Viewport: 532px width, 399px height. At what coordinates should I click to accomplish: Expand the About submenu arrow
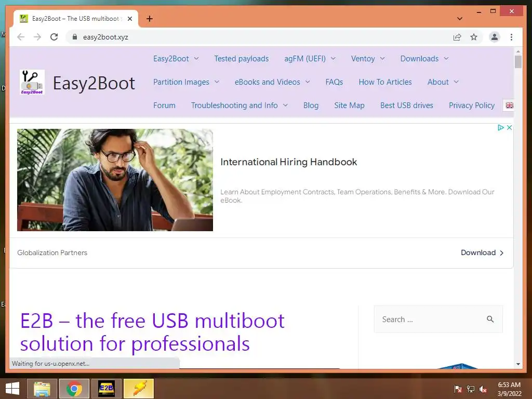456,82
